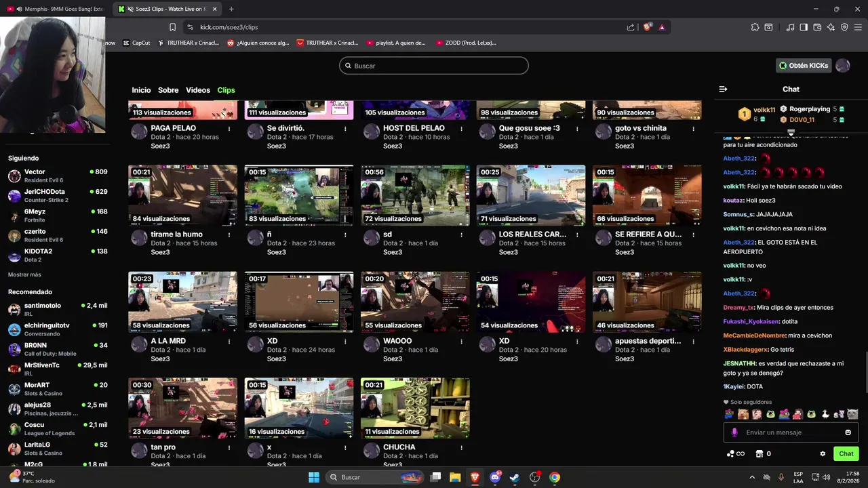This screenshot has width=868, height=488.
Task: Click the address bar URL kick.com/soez3/clips
Action: click(x=229, y=27)
